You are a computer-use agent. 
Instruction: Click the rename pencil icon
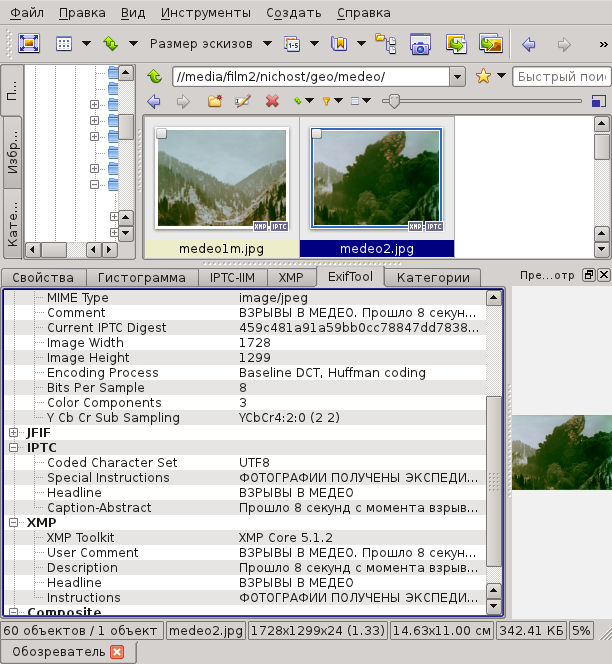[x=243, y=101]
